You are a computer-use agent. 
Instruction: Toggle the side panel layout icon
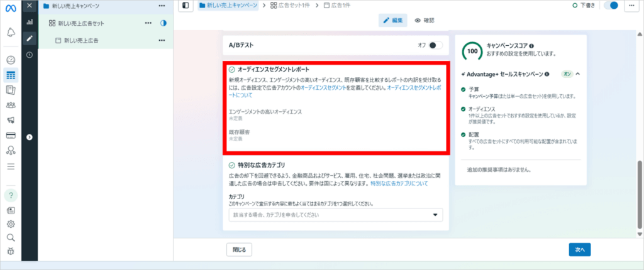[x=186, y=6]
